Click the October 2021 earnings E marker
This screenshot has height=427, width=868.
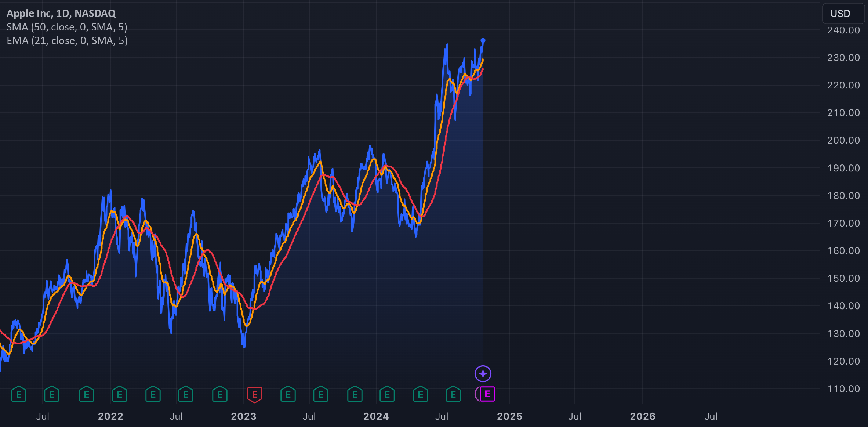[87, 394]
